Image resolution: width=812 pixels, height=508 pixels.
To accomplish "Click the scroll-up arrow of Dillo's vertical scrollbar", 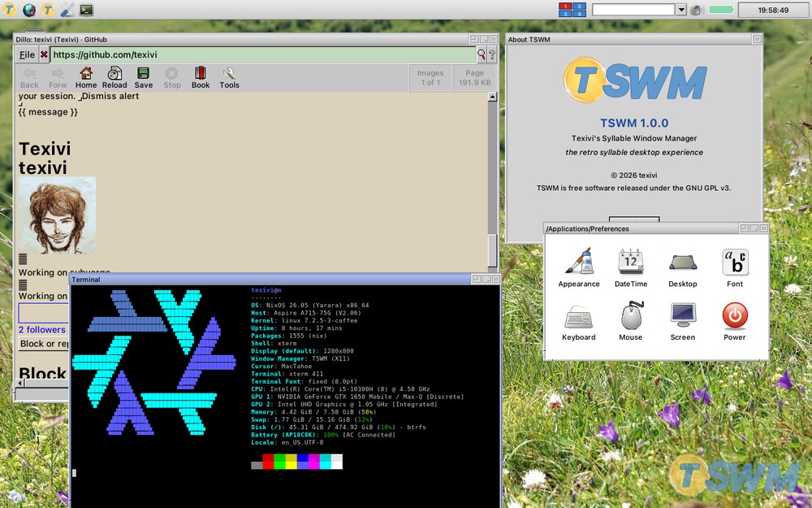I will point(493,97).
